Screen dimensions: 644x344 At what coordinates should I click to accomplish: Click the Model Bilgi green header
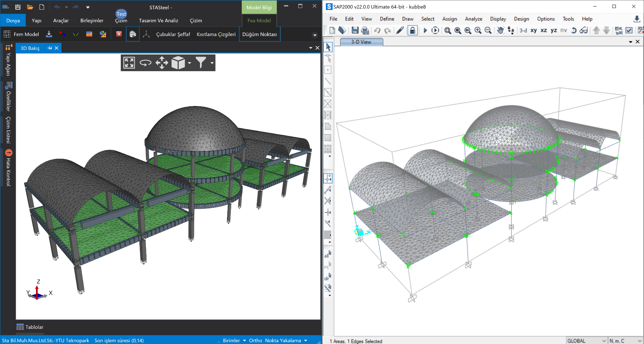tap(259, 7)
